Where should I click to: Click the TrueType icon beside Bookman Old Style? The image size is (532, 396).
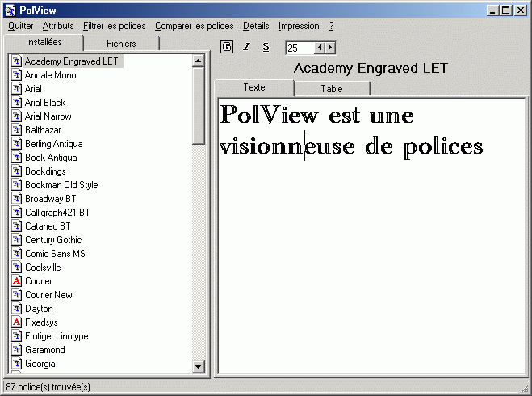point(17,185)
